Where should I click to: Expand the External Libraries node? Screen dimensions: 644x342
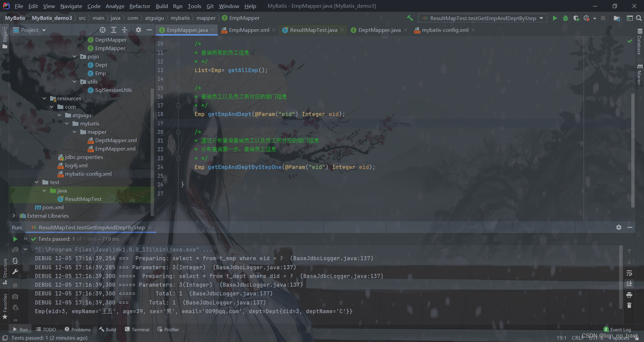pos(14,216)
